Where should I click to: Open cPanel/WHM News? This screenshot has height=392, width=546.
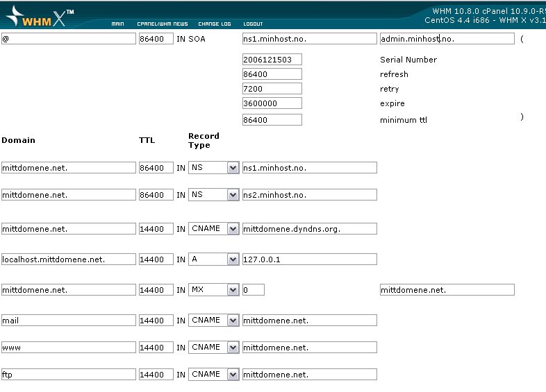coord(163,24)
